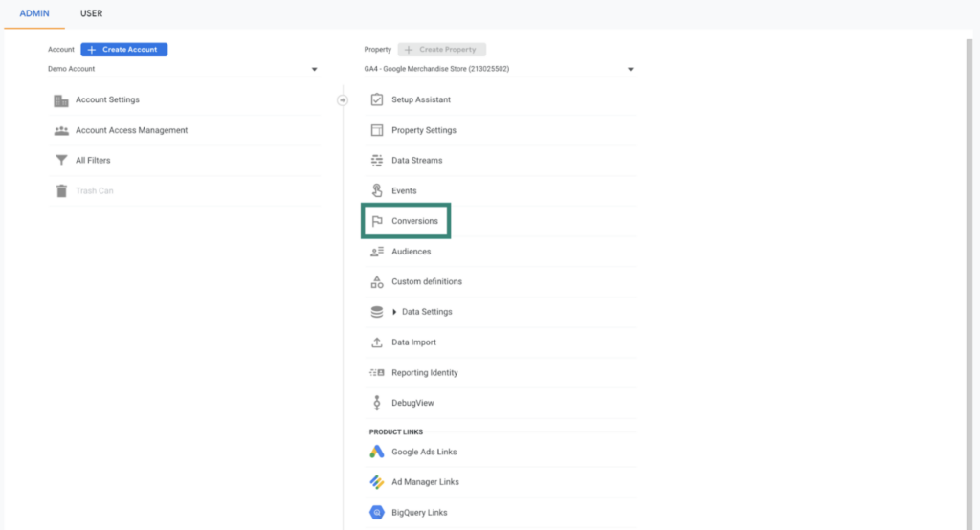This screenshot has width=980, height=530.
Task: Open Reporting Identity
Action: tap(425, 372)
